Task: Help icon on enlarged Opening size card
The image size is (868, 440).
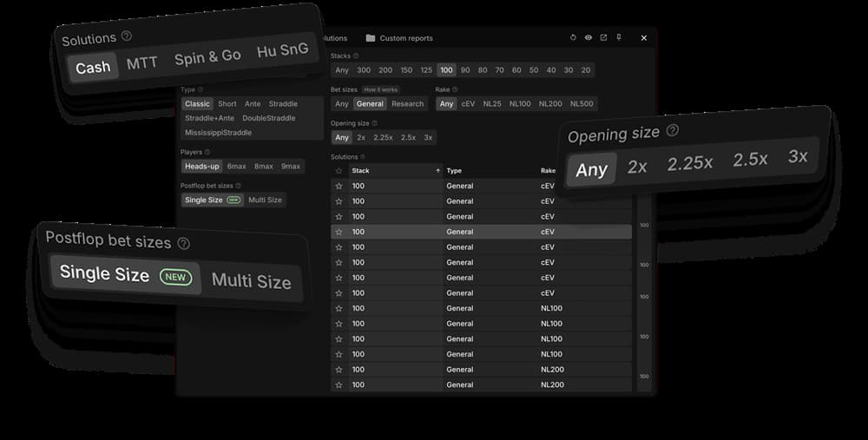Action: (x=673, y=130)
